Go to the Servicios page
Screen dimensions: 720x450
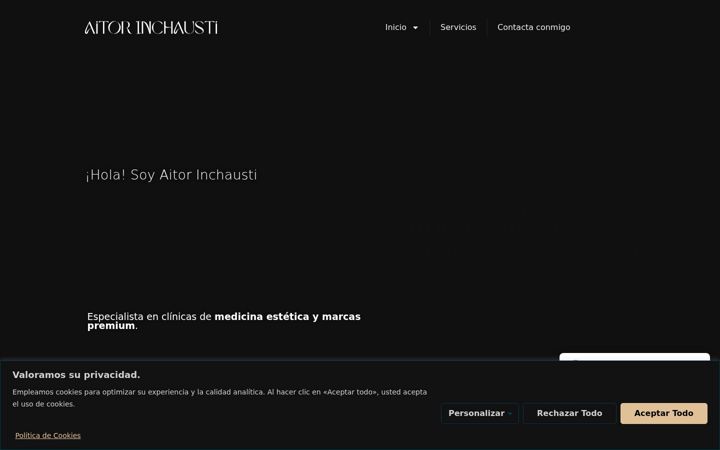pyautogui.click(x=458, y=28)
